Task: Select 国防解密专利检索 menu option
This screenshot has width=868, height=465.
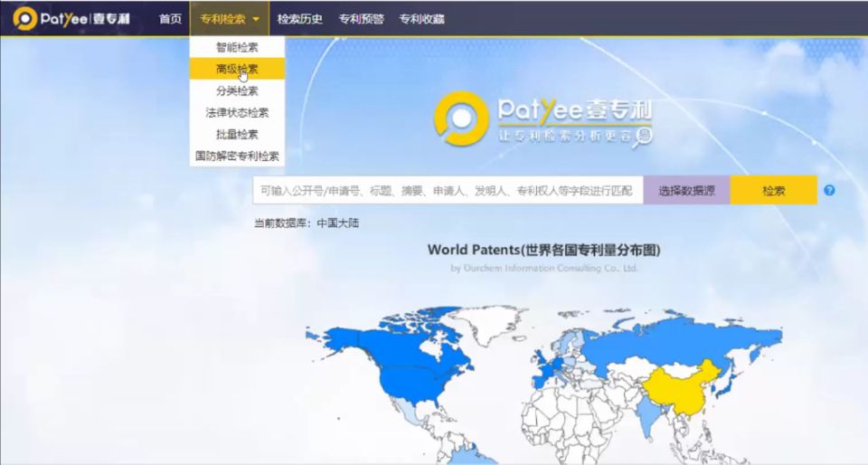Action: (x=237, y=157)
